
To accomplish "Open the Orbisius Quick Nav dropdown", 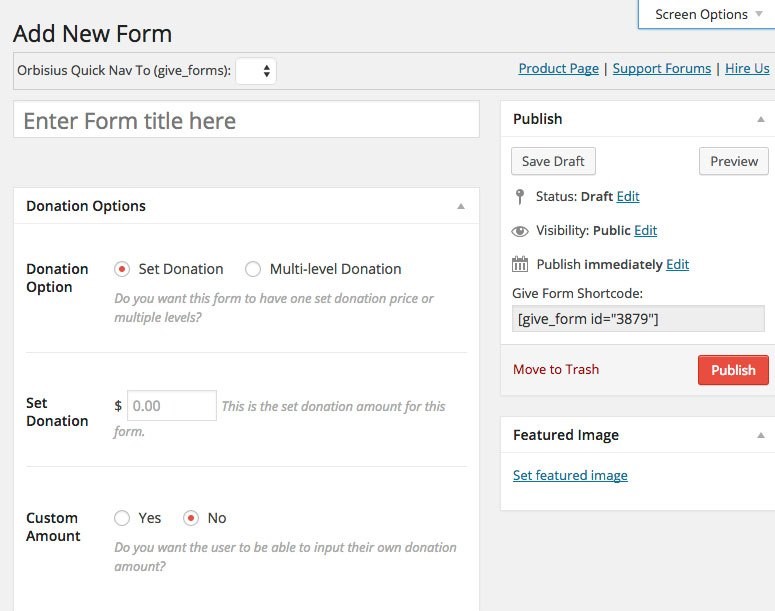I will coord(256,71).
